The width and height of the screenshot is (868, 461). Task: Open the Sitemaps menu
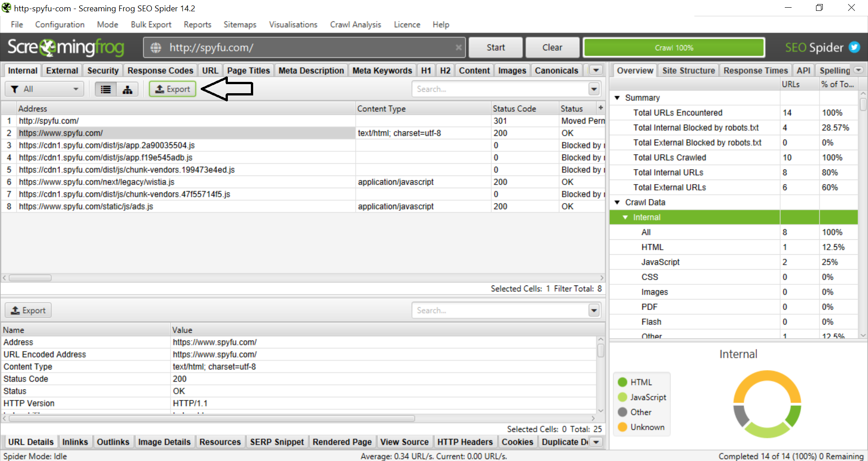[x=240, y=24]
